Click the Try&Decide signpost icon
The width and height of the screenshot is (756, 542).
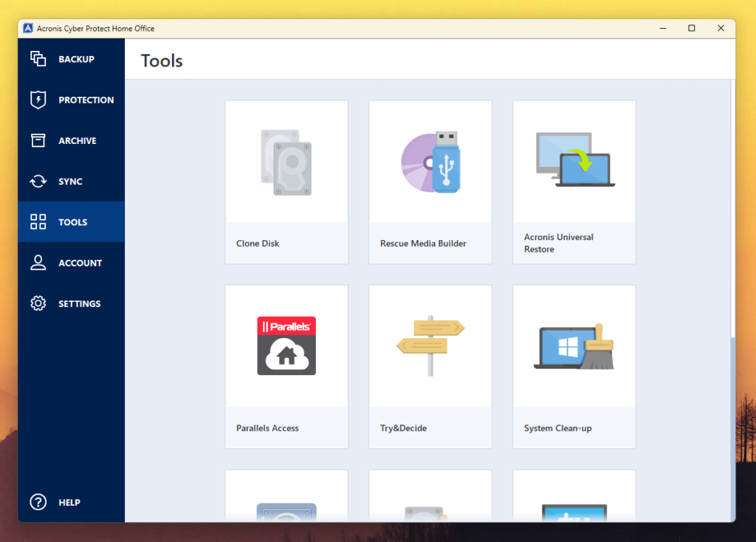(430, 346)
